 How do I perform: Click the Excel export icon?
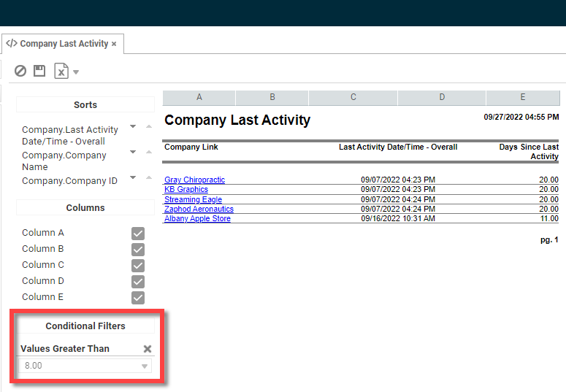[x=61, y=71]
